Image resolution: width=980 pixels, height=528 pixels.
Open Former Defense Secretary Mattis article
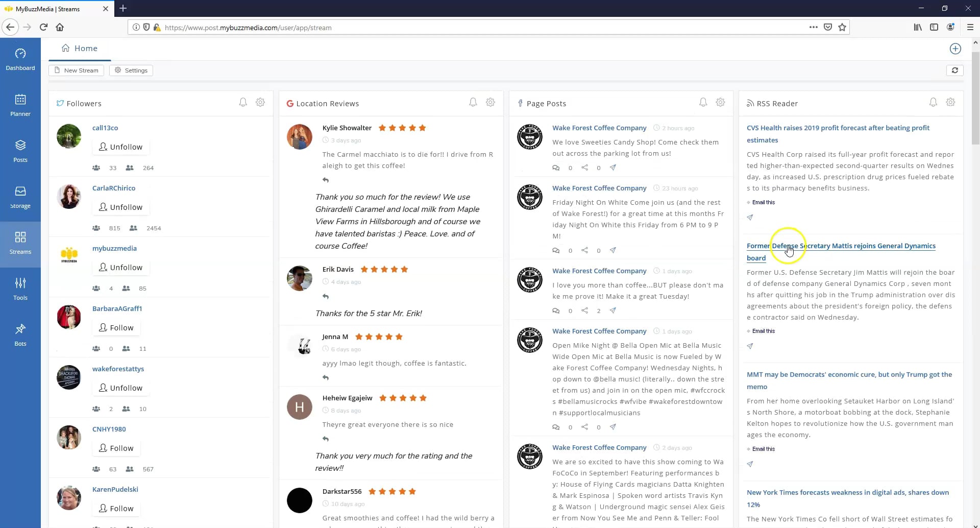(x=841, y=252)
